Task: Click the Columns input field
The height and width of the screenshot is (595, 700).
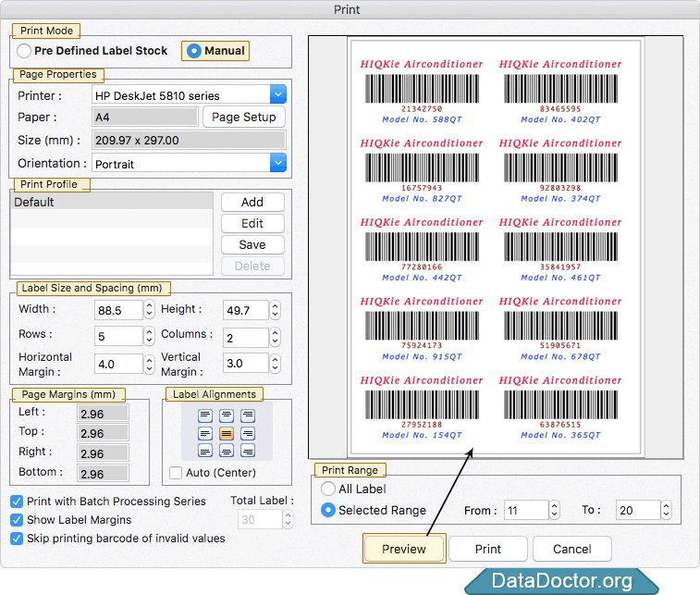Action: 246,338
